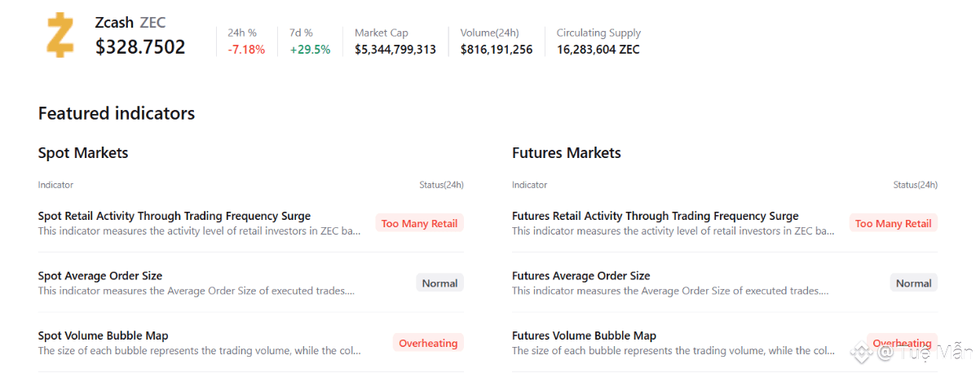This screenshot has height=373, width=980.
Task: Click the 7d percent change value
Action: pyautogui.click(x=310, y=50)
